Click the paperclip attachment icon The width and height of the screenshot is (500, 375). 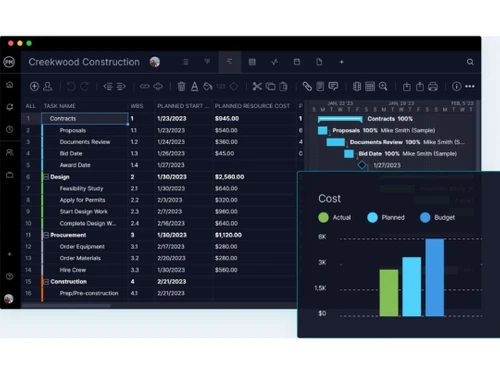coord(307,86)
